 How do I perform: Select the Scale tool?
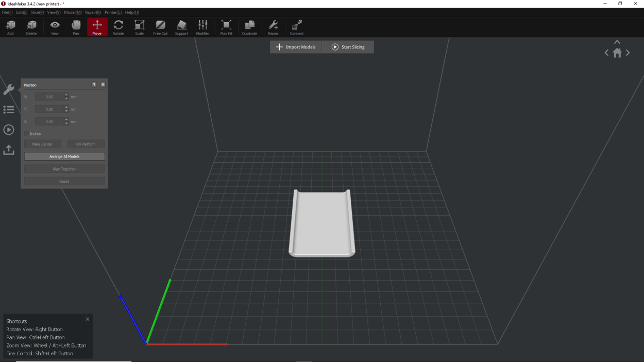pos(139,27)
